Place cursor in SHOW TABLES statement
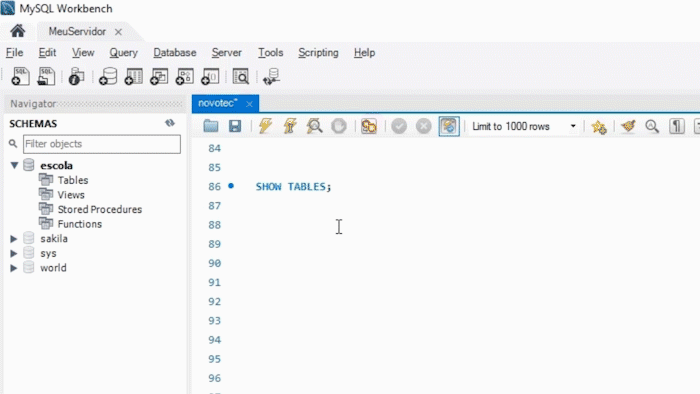This screenshot has height=394, width=700. (293, 187)
